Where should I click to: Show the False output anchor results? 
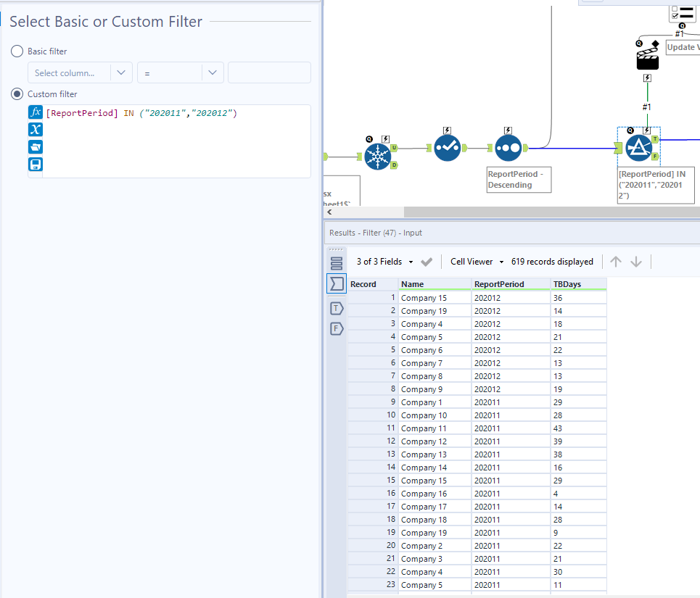click(x=337, y=329)
